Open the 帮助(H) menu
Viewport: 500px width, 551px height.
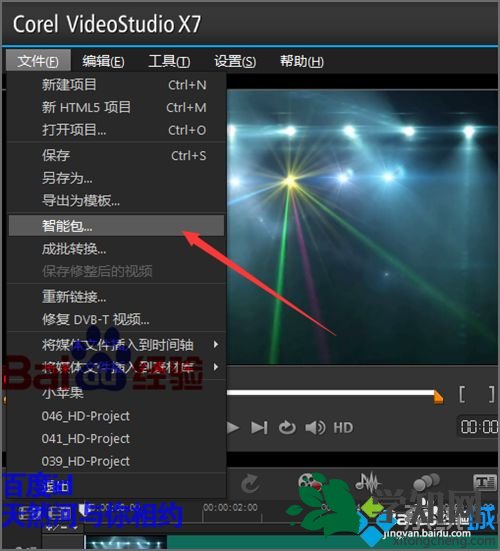click(301, 61)
